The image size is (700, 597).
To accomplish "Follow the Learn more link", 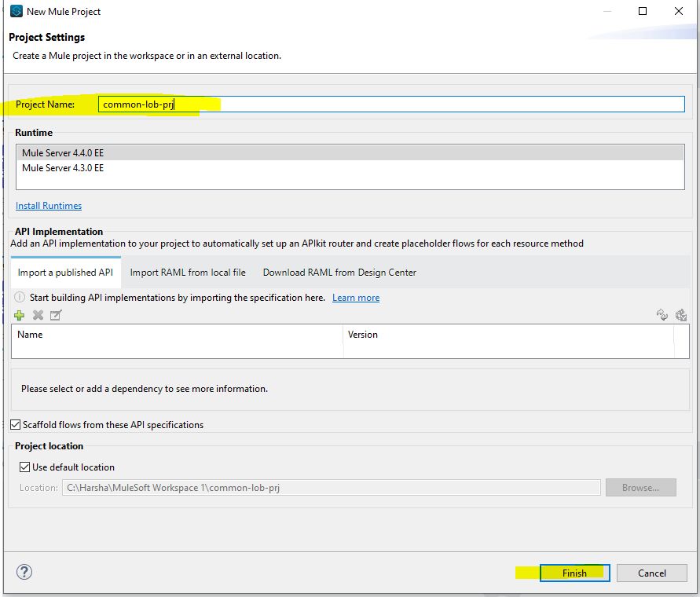I will tap(356, 298).
